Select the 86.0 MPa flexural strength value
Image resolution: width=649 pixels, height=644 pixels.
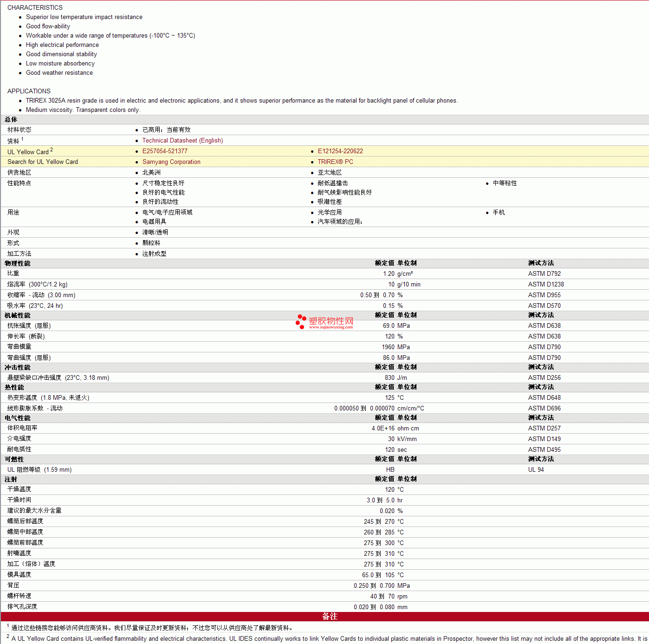pyautogui.click(x=396, y=358)
